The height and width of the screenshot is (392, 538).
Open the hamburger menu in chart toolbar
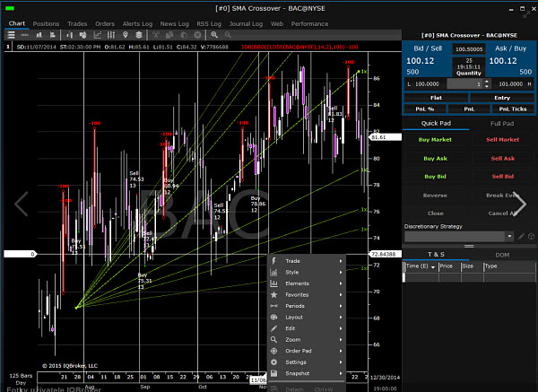(11, 35)
